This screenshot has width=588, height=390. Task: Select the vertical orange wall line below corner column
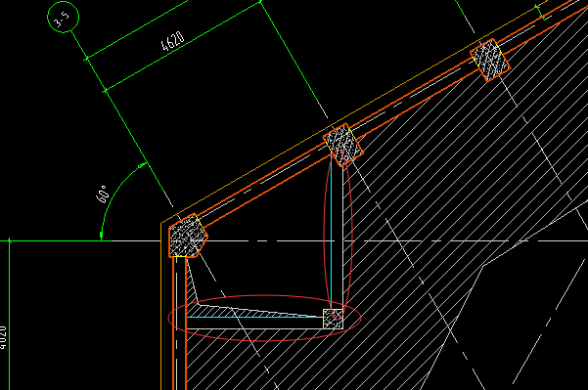point(173,324)
